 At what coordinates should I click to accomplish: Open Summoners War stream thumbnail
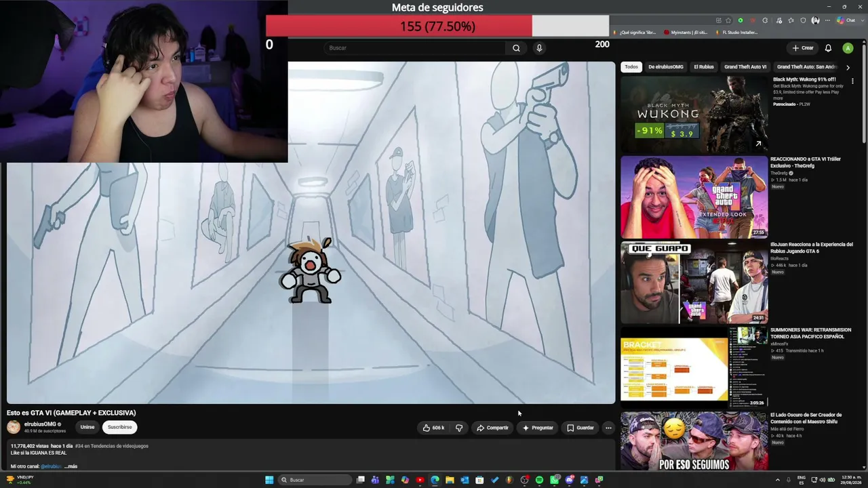pos(694,367)
